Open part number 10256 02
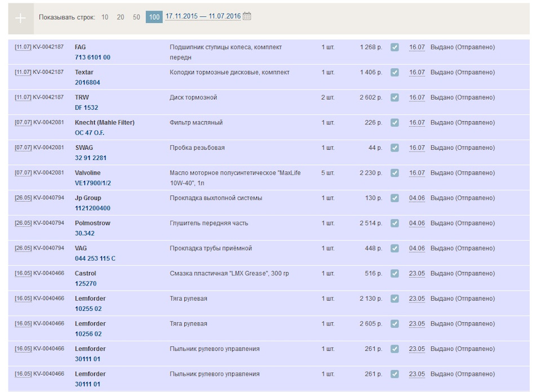 (88, 334)
